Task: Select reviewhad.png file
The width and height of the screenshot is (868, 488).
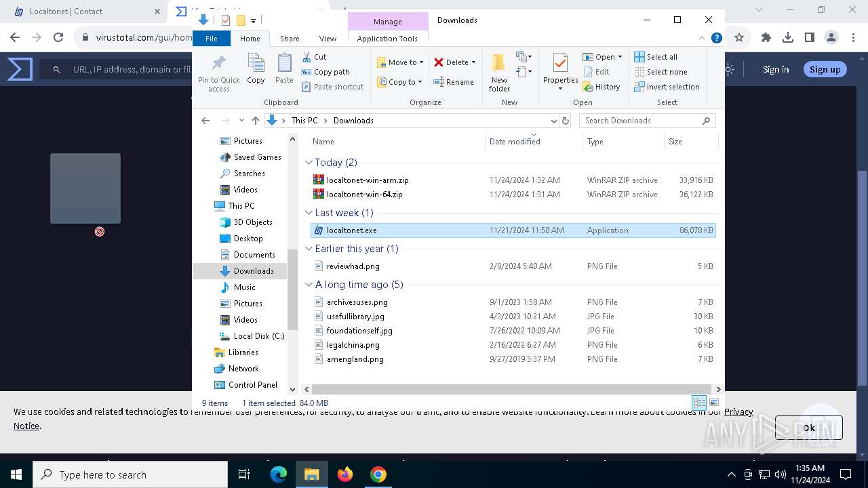Action: click(512, 266)
